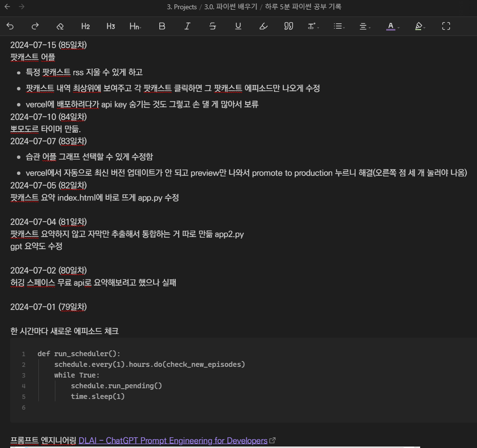This screenshot has height=448, width=477.
Task: Toggle Bold formatting
Action: click(x=162, y=26)
